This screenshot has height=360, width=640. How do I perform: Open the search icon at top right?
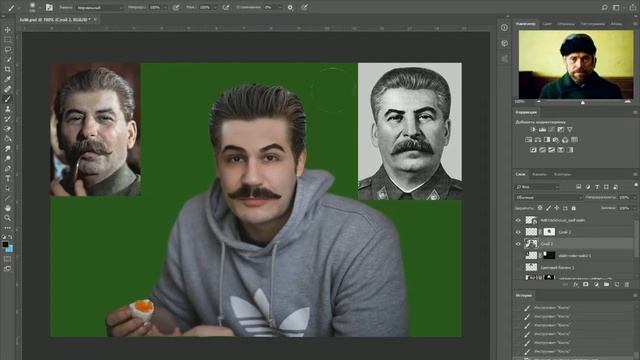(x=604, y=7)
